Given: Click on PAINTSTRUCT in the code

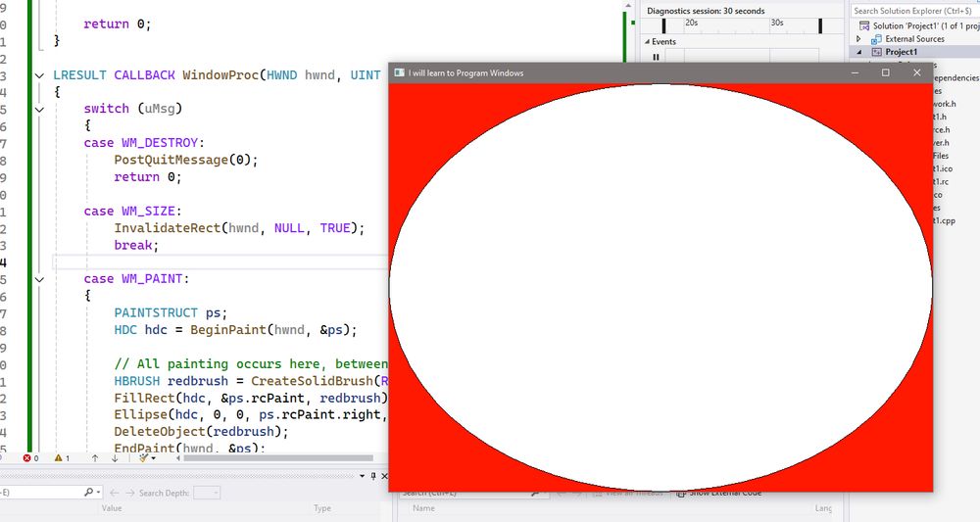Looking at the screenshot, I should pyautogui.click(x=156, y=312).
